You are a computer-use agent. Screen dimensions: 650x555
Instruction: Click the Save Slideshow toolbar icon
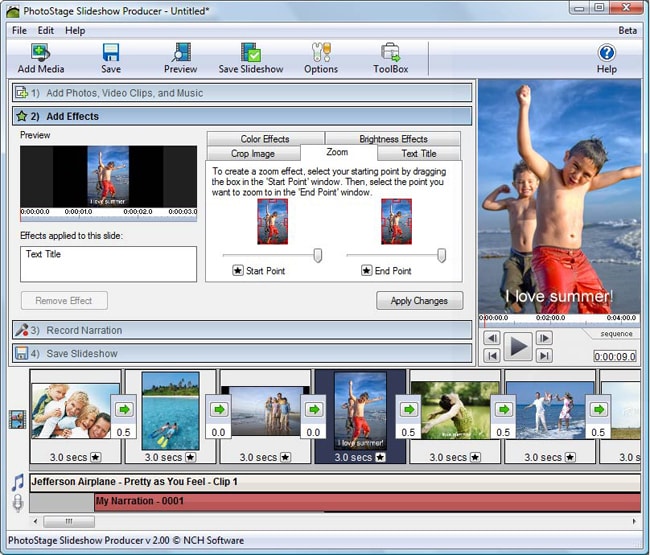coord(251,52)
